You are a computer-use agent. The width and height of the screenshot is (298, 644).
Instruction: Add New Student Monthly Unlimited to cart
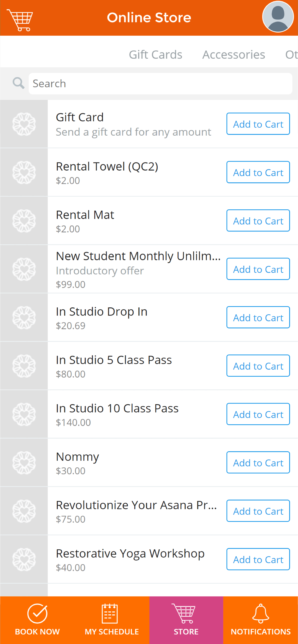point(258,269)
